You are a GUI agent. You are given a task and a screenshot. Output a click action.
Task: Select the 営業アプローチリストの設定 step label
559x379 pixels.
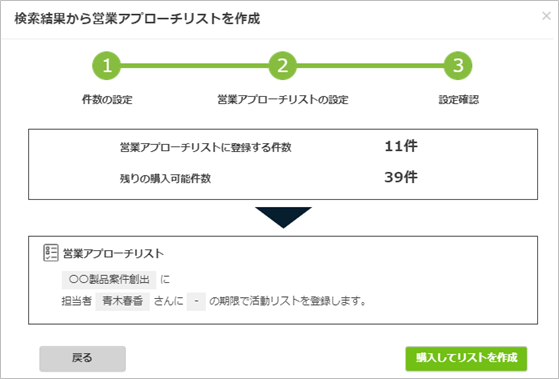pos(283,99)
